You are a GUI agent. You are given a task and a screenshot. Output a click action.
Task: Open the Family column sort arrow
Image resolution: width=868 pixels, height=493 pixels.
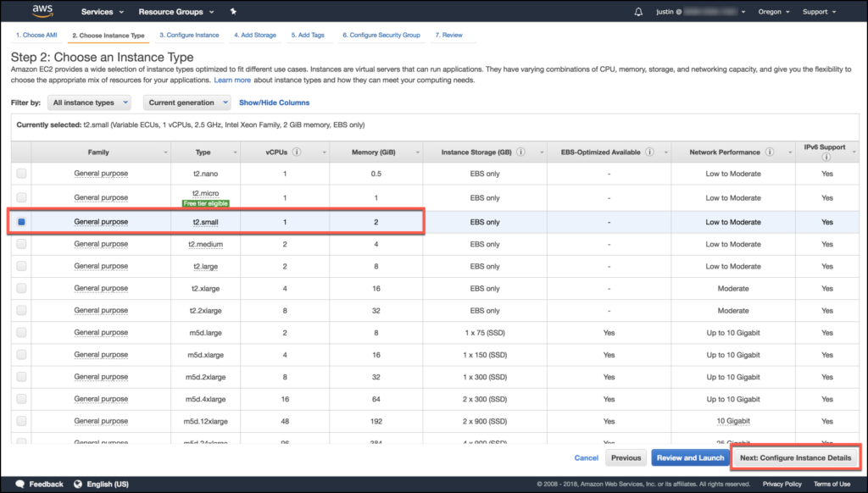coord(165,152)
